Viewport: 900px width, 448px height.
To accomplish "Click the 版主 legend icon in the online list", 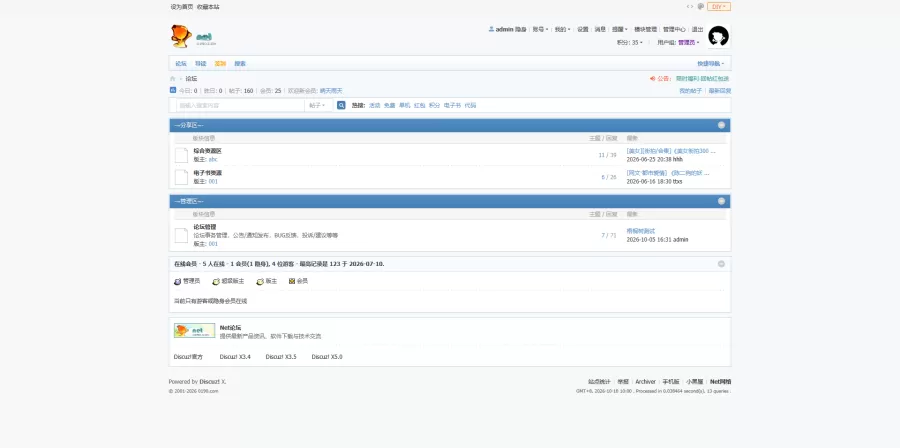I will pyautogui.click(x=260, y=282).
